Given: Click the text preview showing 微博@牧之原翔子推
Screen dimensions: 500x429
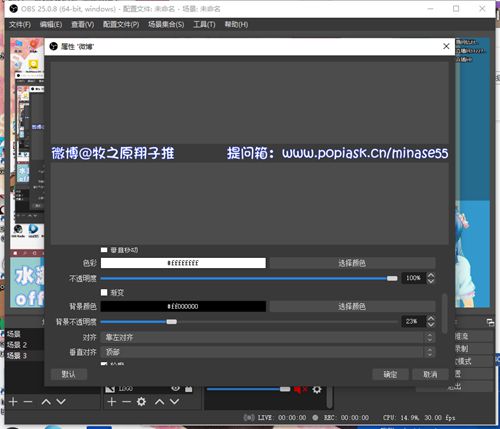Looking at the screenshot, I should 113,153.
